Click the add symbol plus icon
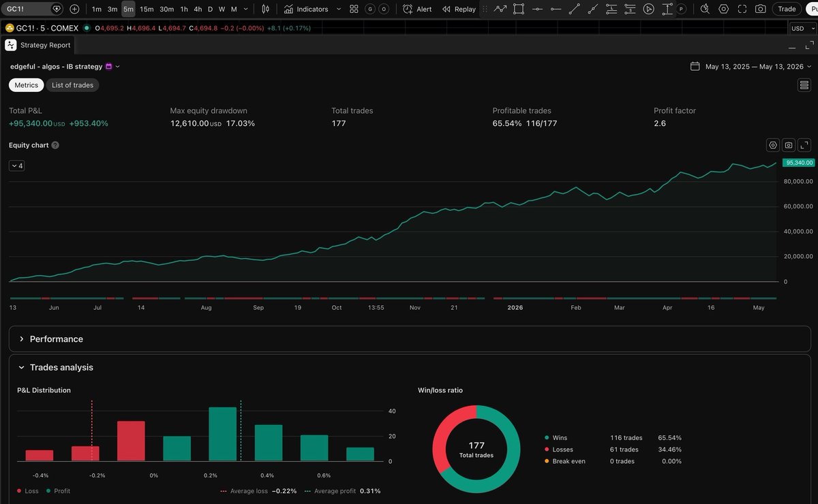 point(74,9)
